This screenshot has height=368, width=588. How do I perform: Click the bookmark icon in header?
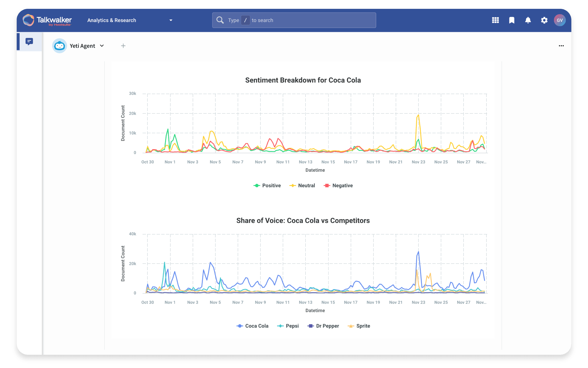[512, 20]
